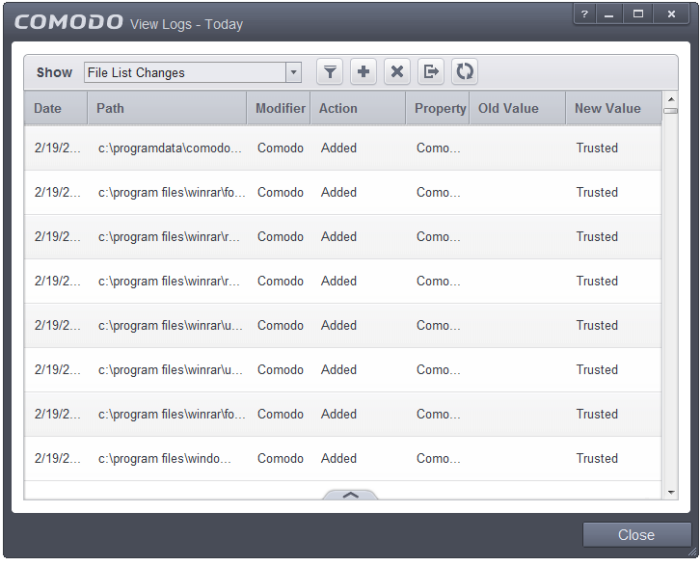Click the Close button
Viewport: 700px width, 561px height.
636,535
